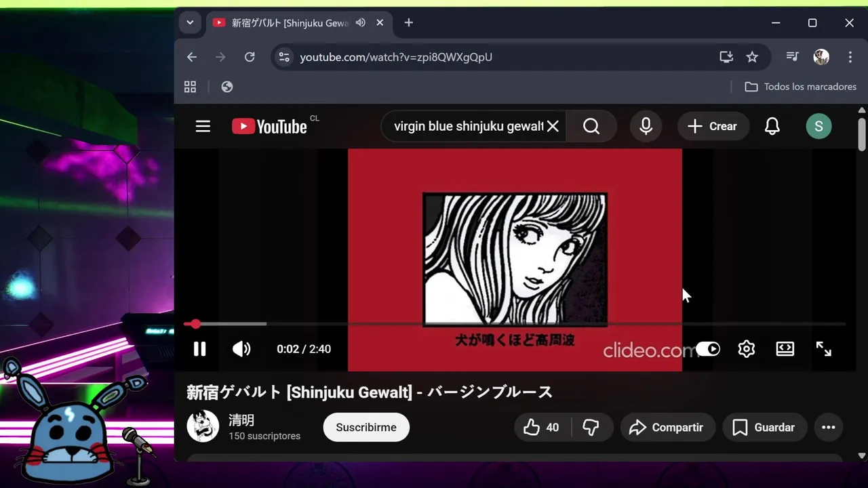View site information icon in address bar
Viewport: 868px width, 488px height.
284,57
